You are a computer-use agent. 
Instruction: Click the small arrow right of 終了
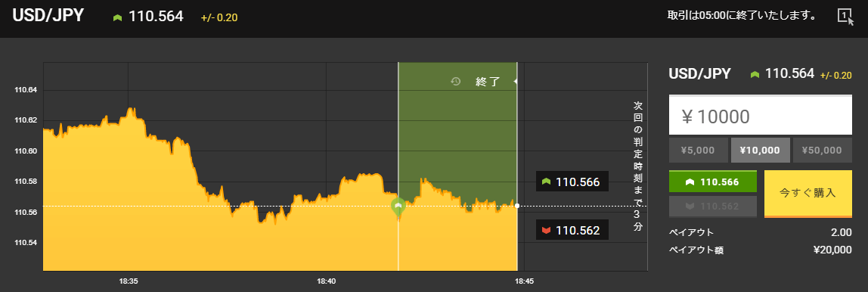(x=516, y=82)
